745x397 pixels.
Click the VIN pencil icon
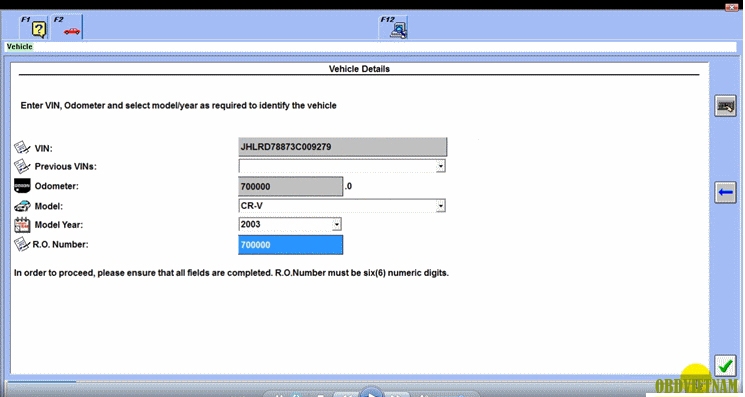(22, 148)
